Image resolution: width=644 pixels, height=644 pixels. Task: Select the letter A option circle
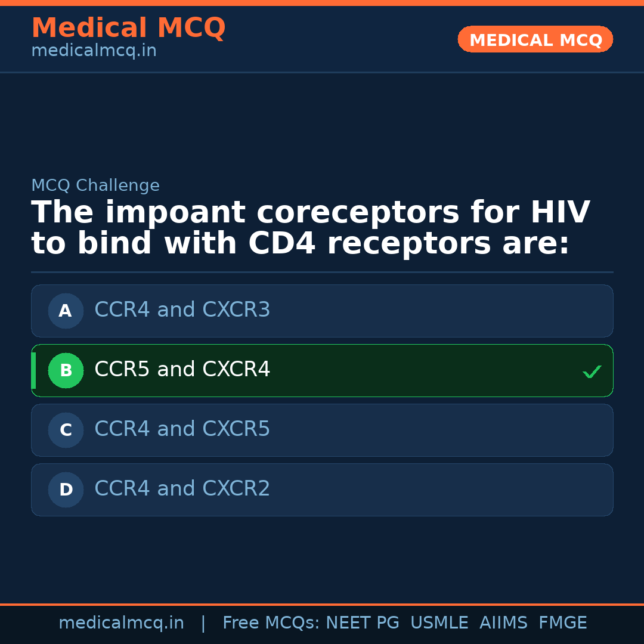(x=66, y=311)
